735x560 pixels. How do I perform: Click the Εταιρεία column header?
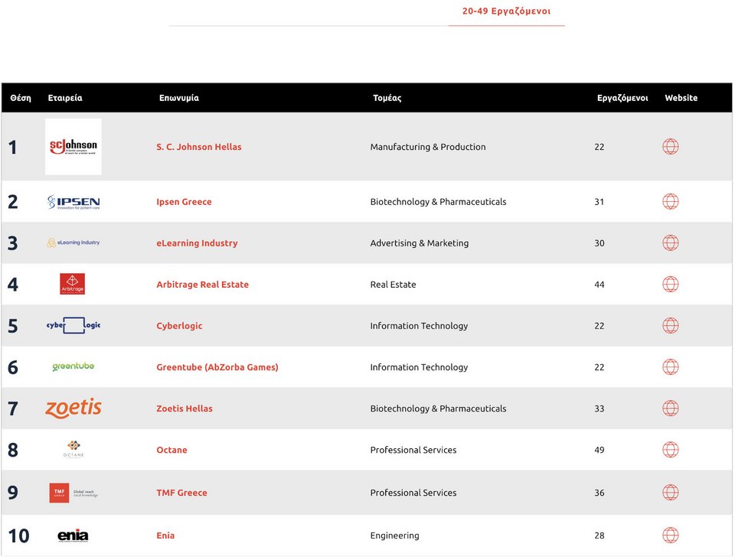[65, 98]
